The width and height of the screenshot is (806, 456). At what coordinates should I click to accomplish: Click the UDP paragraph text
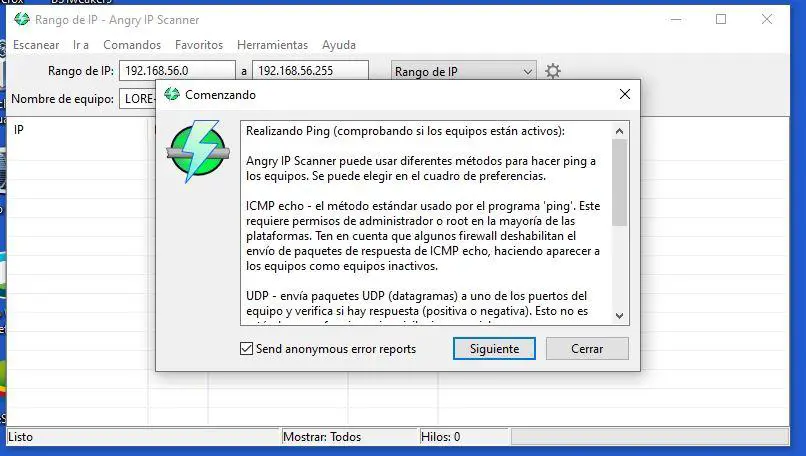[417, 303]
